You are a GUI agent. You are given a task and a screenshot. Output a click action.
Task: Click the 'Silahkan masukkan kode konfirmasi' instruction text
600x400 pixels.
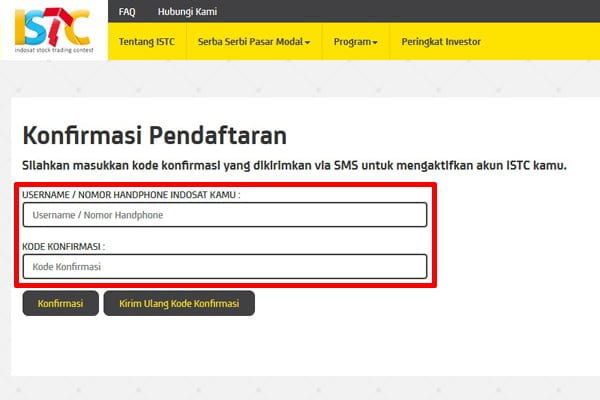click(x=294, y=166)
